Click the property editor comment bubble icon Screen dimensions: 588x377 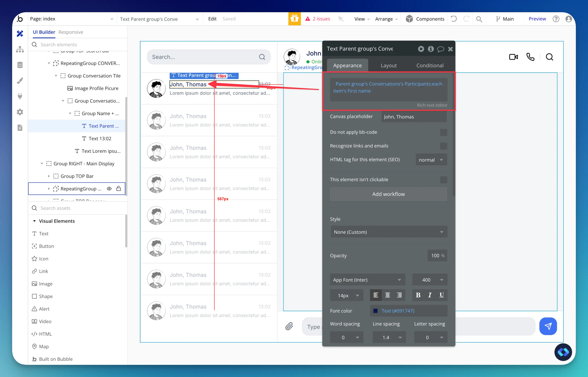(441, 49)
